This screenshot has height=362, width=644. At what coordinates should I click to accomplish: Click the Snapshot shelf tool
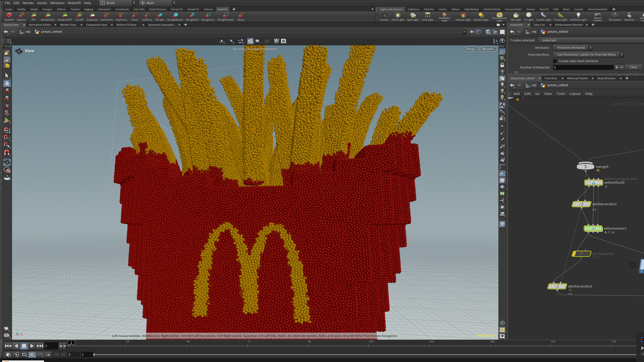(x=92, y=17)
